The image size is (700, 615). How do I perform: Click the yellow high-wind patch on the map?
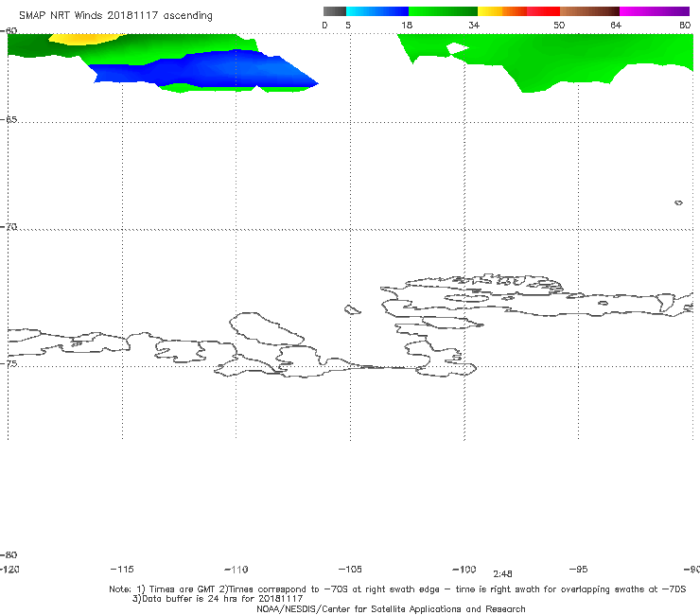coord(87,39)
